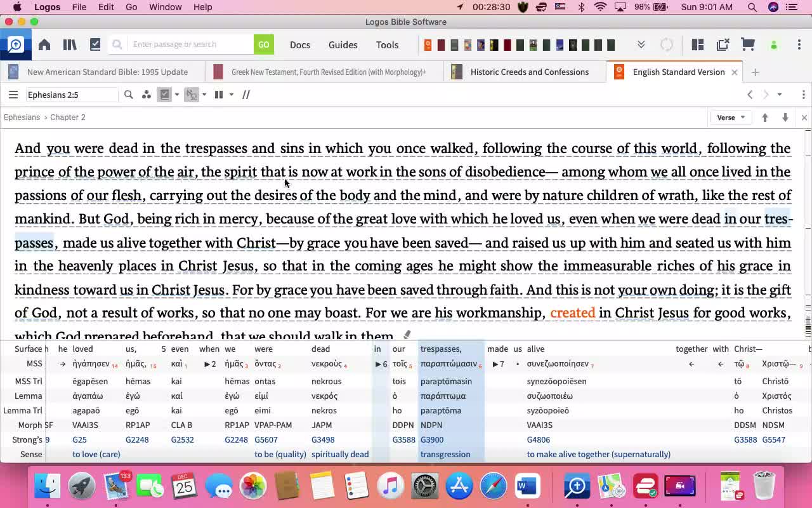Click first orange book shortcut in toolbar

(428, 44)
